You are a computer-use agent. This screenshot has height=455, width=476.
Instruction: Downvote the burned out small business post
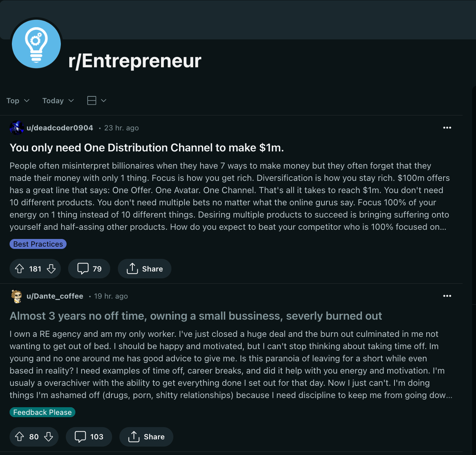click(49, 437)
